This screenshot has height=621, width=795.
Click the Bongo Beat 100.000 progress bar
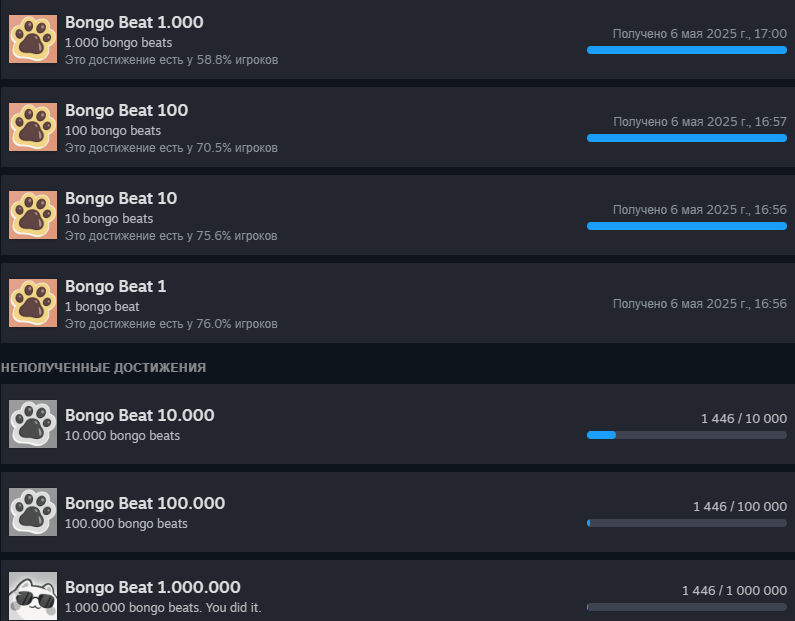coord(686,523)
